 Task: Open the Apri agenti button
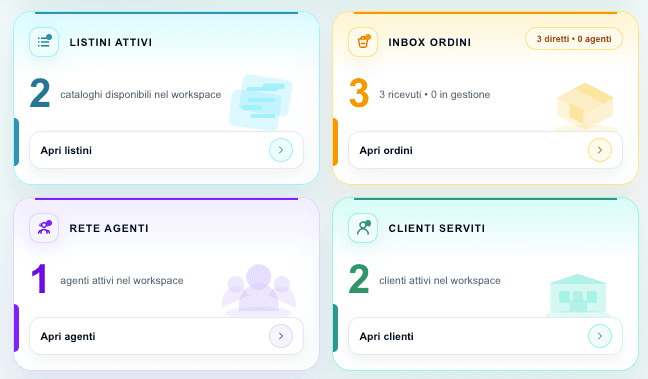(x=167, y=336)
